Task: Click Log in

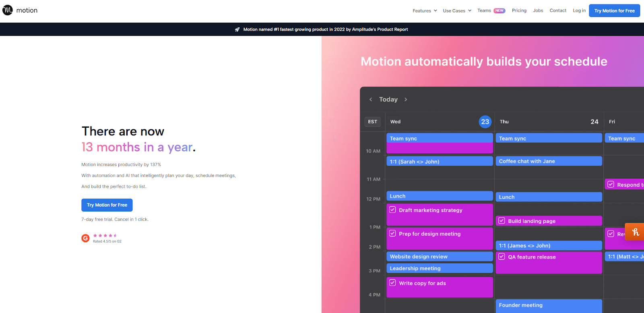Action: pos(579,10)
